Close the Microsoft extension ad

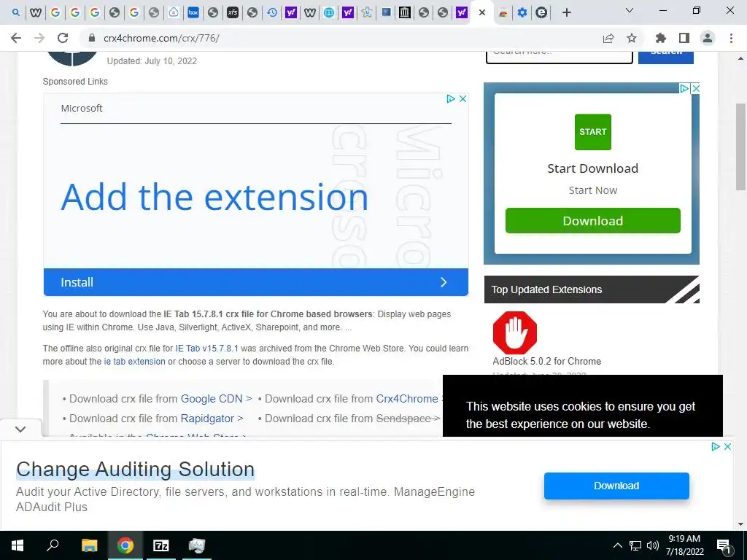(x=462, y=98)
